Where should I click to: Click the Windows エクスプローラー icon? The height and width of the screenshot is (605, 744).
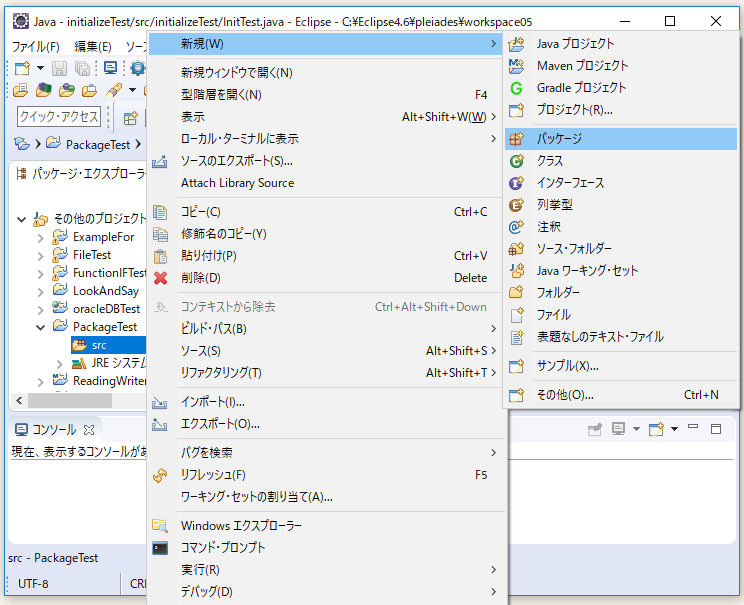[160, 526]
